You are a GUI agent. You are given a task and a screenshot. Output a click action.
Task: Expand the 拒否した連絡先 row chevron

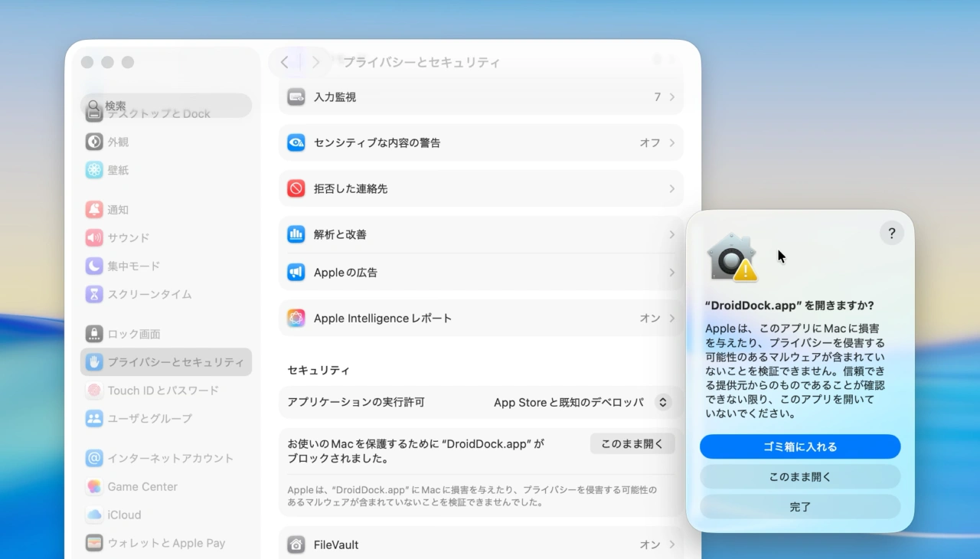671,188
